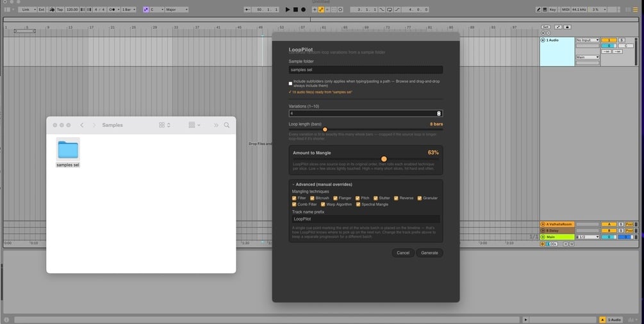Screen dimensions: 644x324
Task: Click the Loop switch icon
Action: pos(390,10)
